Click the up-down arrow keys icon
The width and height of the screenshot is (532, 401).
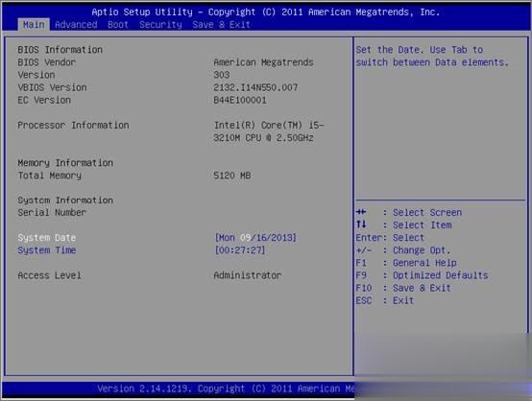click(x=361, y=224)
